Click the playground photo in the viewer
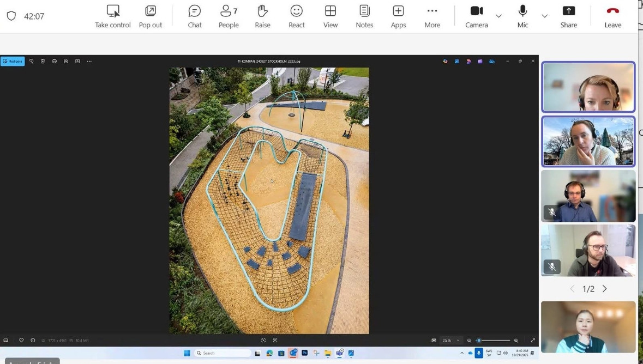This screenshot has width=643, height=364. point(269,201)
